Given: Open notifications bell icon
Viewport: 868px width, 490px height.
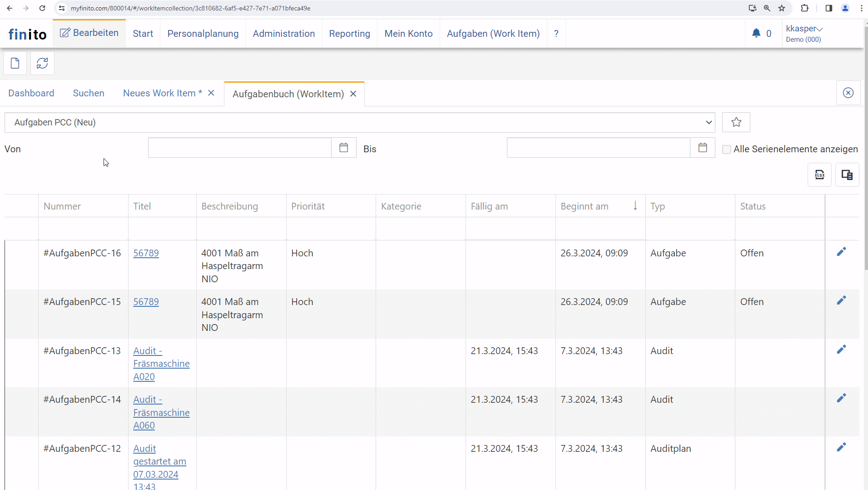Looking at the screenshot, I should point(756,33).
